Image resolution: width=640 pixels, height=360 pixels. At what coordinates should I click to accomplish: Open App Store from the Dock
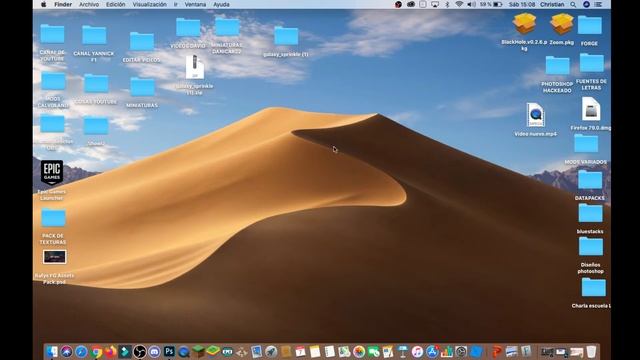click(432, 351)
